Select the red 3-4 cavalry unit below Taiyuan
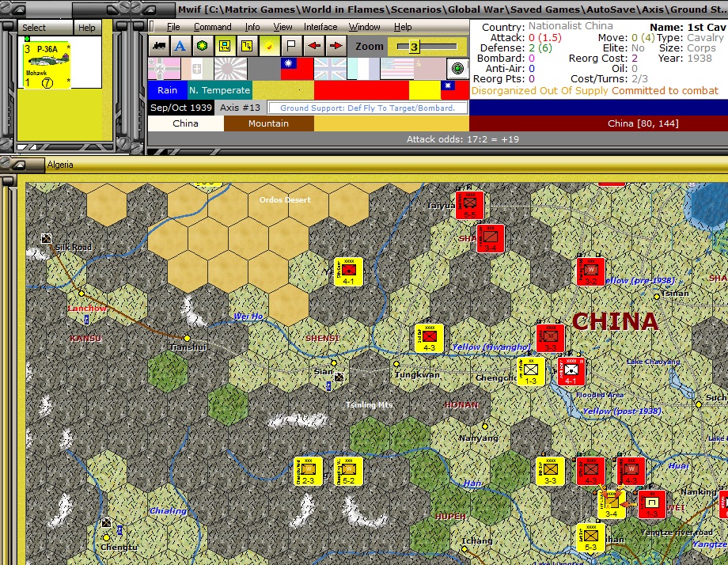The image size is (728, 565). [x=491, y=238]
